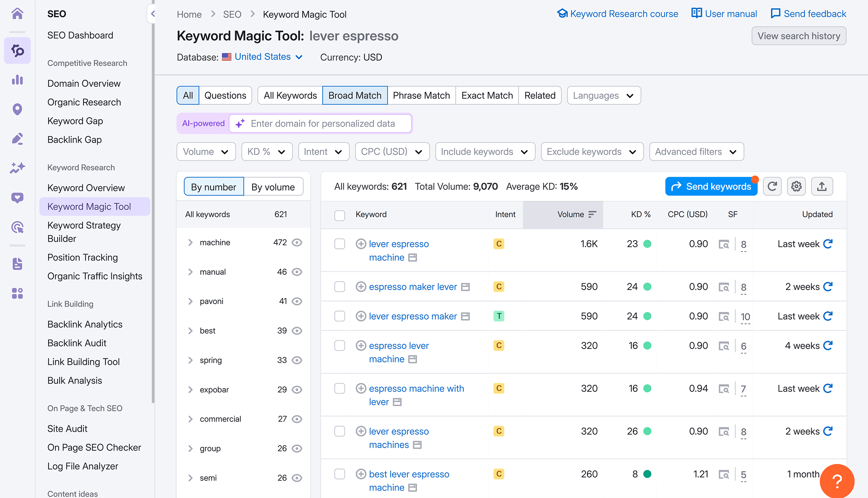The image size is (868, 498).
Task: Open the User manual link
Action: tap(724, 14)
